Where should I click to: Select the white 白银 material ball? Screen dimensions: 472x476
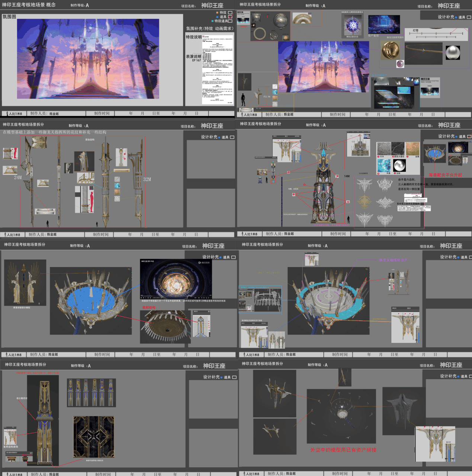(x=399, y=166)
